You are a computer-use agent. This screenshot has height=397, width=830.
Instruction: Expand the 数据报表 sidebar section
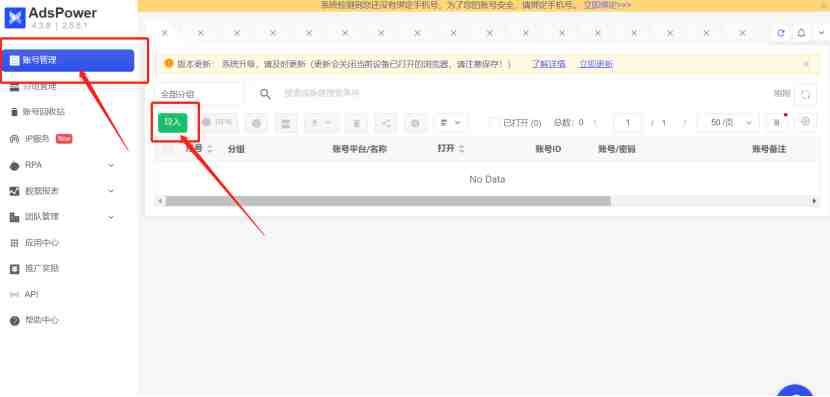click(111, 191)
